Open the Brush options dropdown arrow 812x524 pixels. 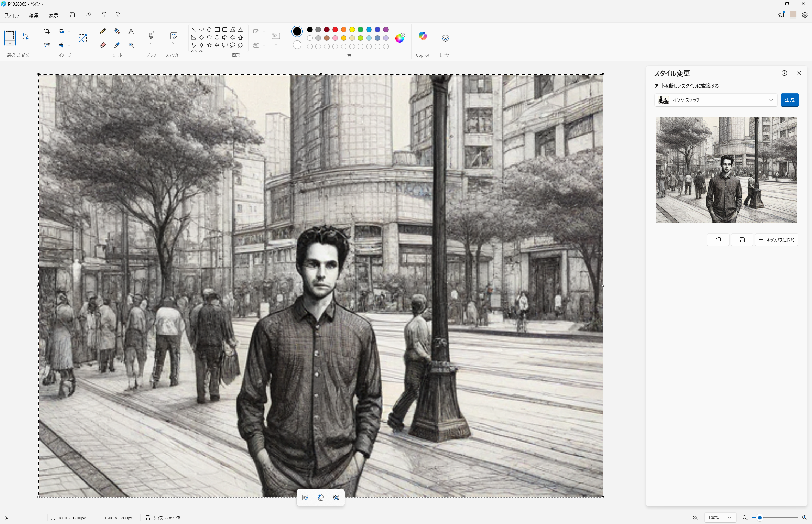pyautogui.click(x=151, y=44)
